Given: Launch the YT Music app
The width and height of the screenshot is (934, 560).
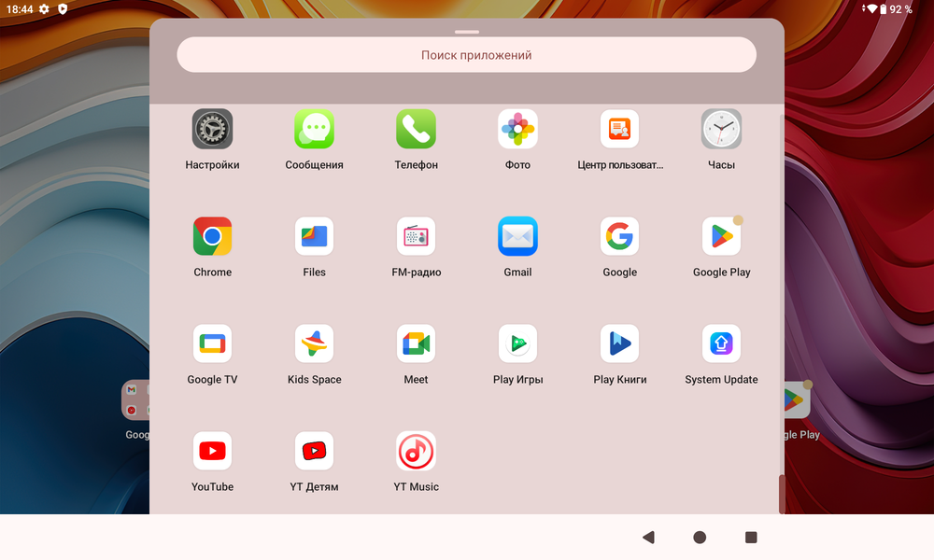Looking at the screenshot, I should click(x=416, y=451).
